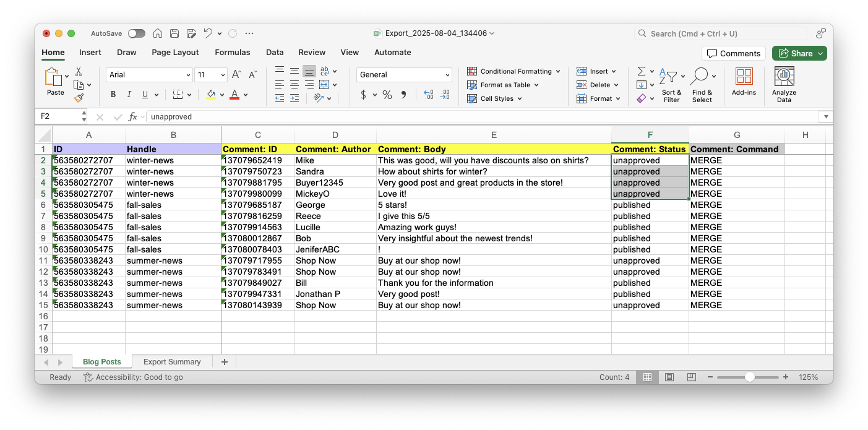Click the Comments button
This screenshot has height=430, width=868.
pos(733,53)
